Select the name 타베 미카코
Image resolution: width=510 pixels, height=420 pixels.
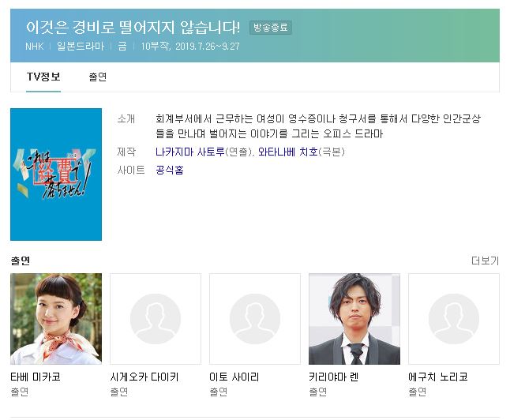coord(36,377)
